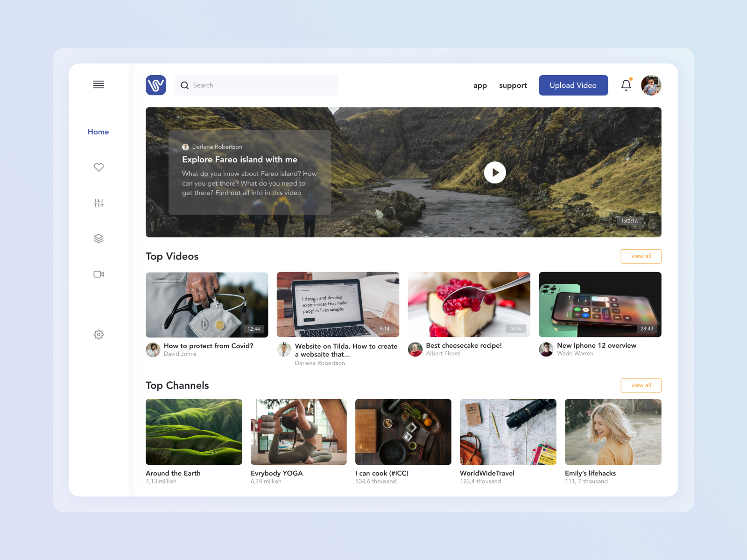Select the favorites heart icon in sidebar

pyautogui.click(x=99, y=167)
